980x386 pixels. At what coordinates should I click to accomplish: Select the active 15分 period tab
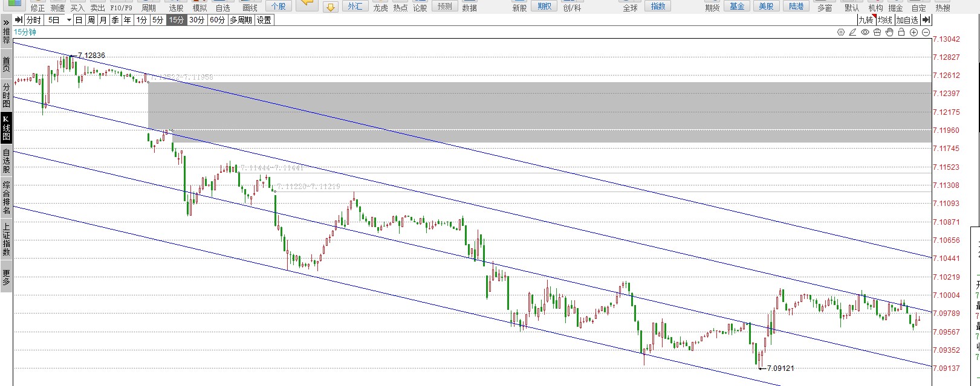[176, 20]
